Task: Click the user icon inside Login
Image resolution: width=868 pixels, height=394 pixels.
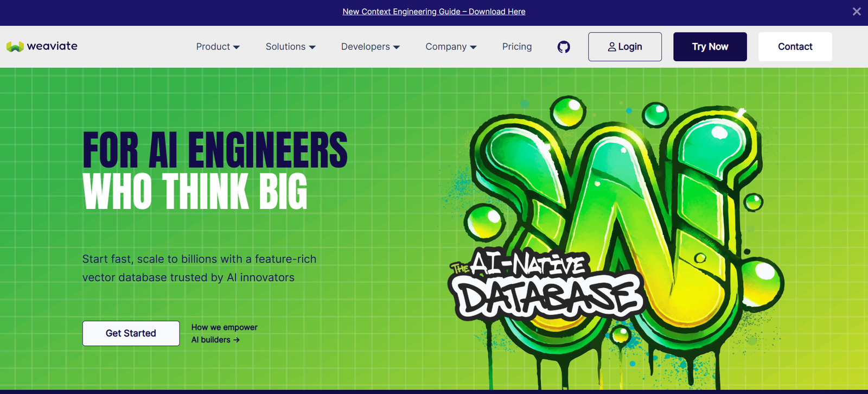Action: pyautogui.click(x=611, y=47)
